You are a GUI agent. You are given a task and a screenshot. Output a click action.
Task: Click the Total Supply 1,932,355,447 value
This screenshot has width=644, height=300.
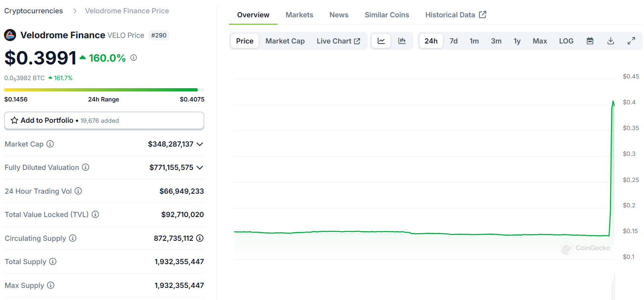179,262
